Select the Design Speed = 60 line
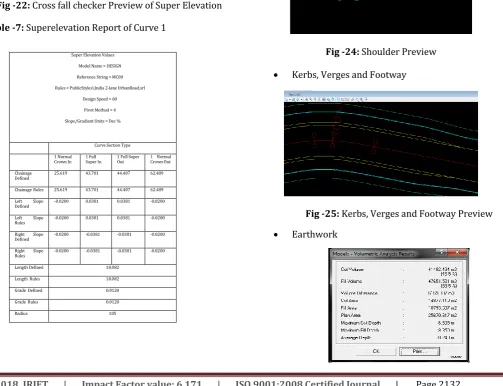 pyautogui.click(x=100, y=99)
